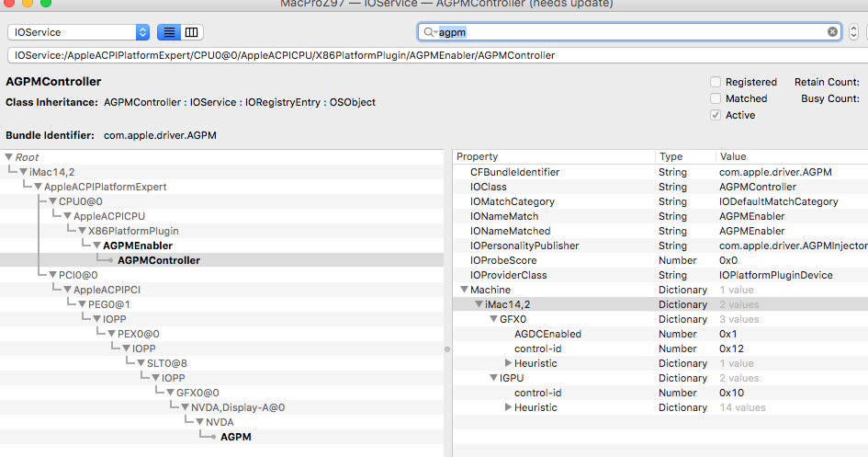
Task: Click inside the agpm search field
Action: (631, 32)
